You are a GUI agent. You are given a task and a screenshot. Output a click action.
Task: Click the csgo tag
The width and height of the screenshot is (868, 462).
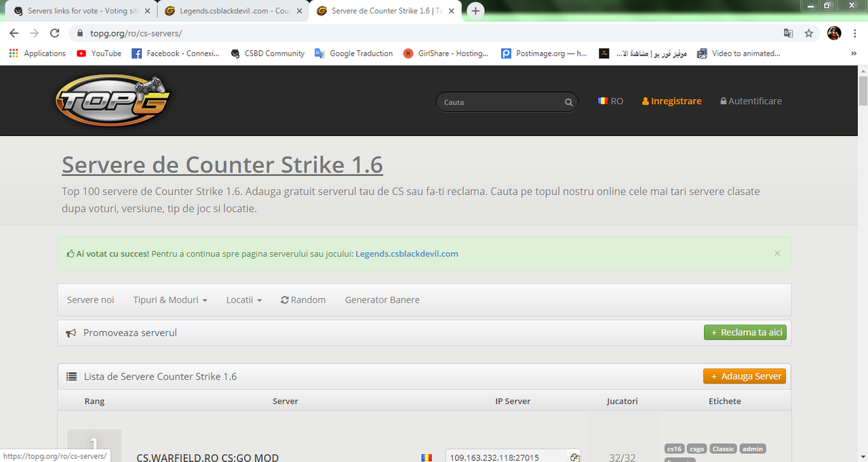click(x=696, y=448)
